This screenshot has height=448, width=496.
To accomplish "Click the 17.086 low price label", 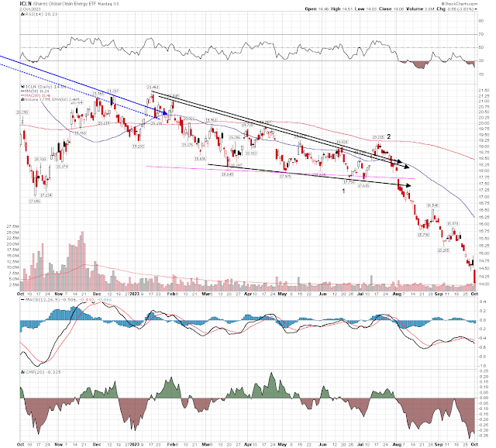I will pyautogui.click(x=34, y=202).
